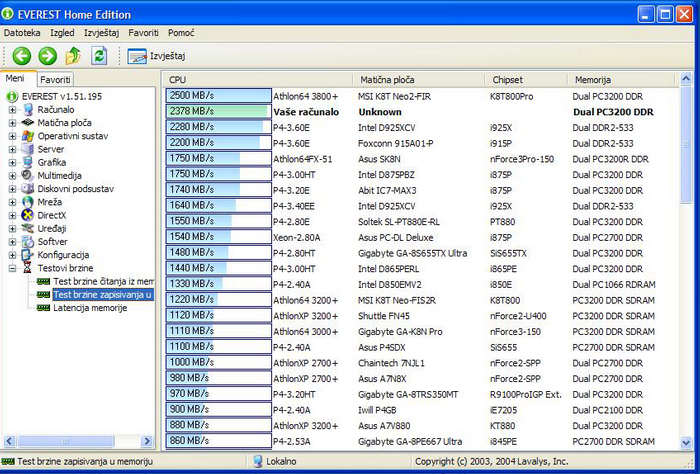This screenshot has height=474, width=700.
Task: Expand the Matična ploča tree node
Action: pos(13,122)
